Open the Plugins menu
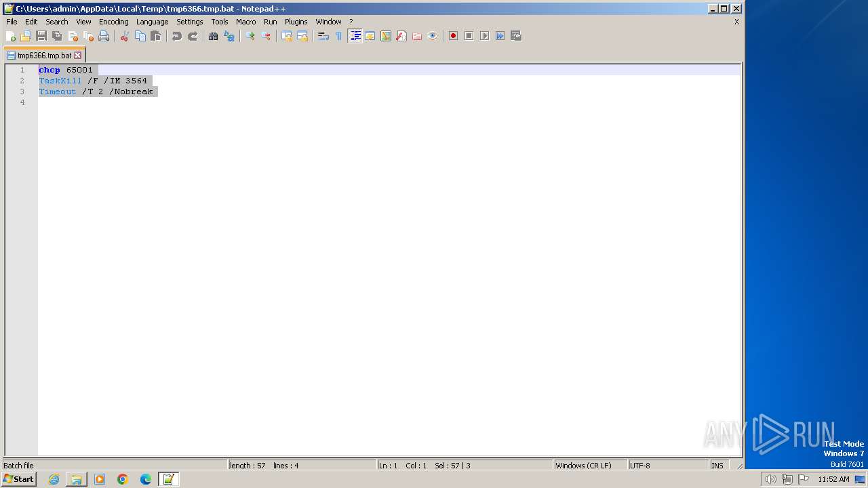 click(x=296, y=22)
